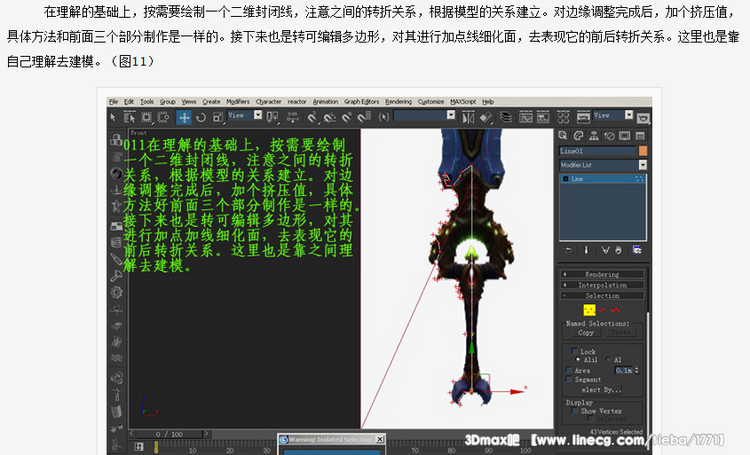The image size is (750, 455).
Task: Open the Edit menu
Action: [129, 102]
